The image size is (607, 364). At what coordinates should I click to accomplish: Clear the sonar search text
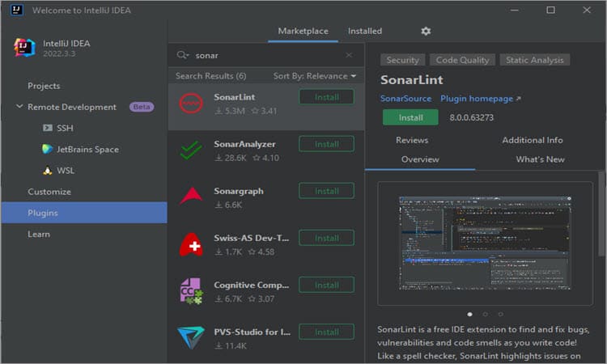pos(349,55)
